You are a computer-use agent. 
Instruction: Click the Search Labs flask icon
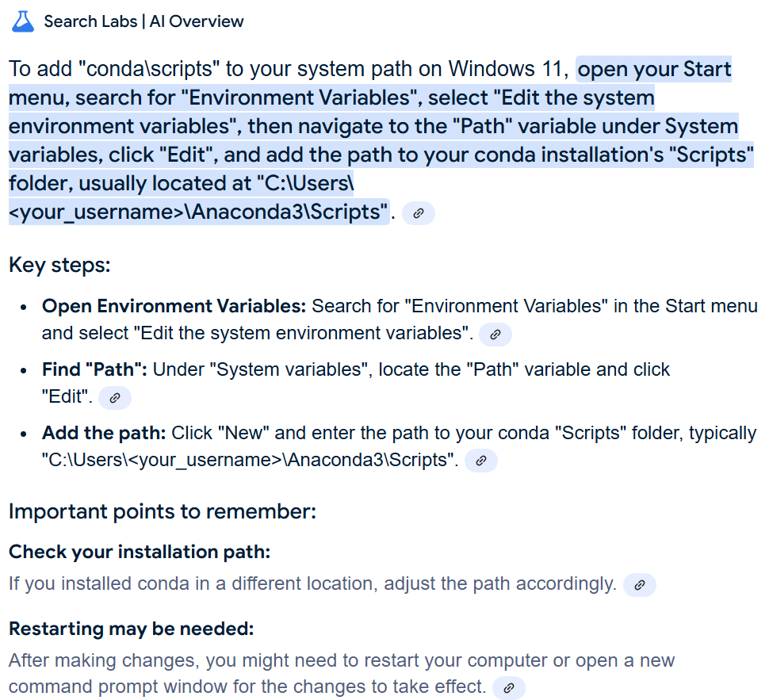23,21
